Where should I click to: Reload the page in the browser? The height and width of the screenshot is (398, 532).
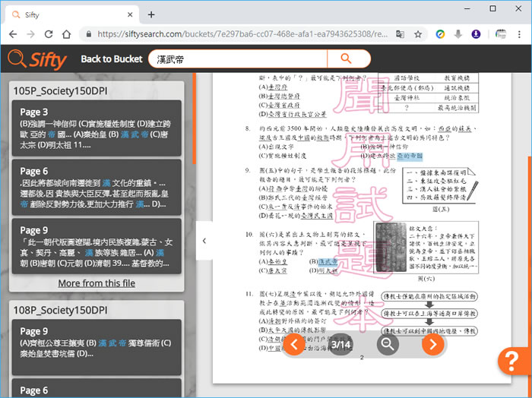point(49,34)
